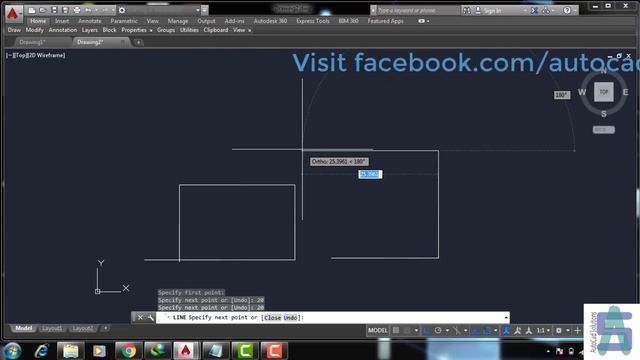Open the Groups panel button

[x=166, y=30]
